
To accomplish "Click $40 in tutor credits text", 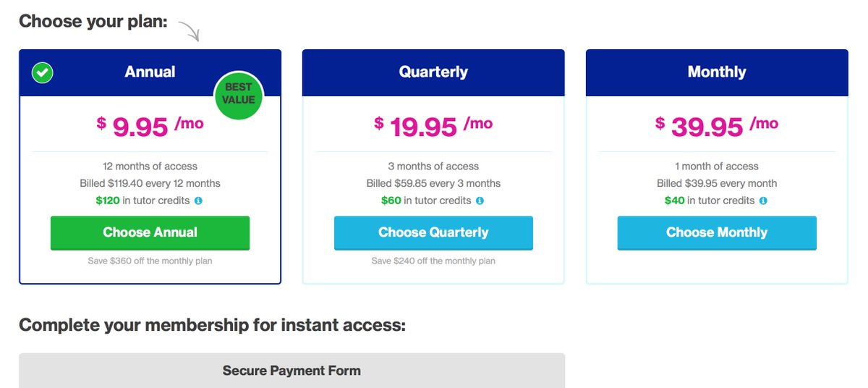I will coord(710,201).
